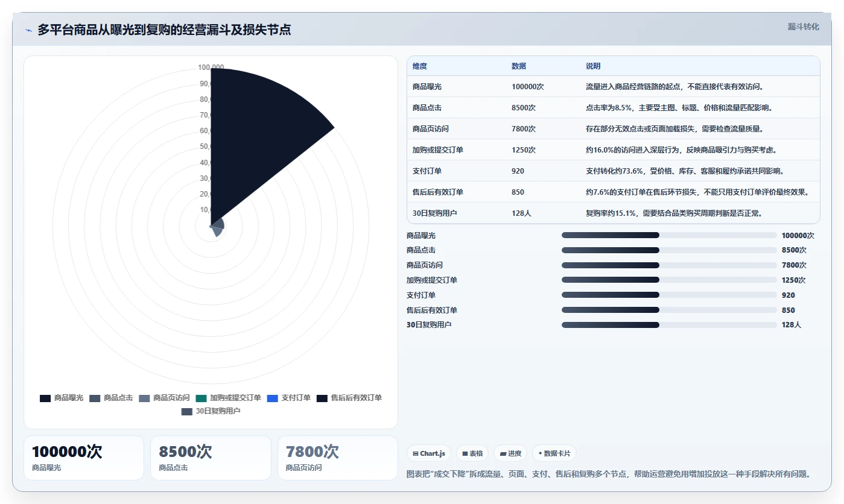Toggle the 支付订单 legend item
The image size is (844, 504).
288,398
